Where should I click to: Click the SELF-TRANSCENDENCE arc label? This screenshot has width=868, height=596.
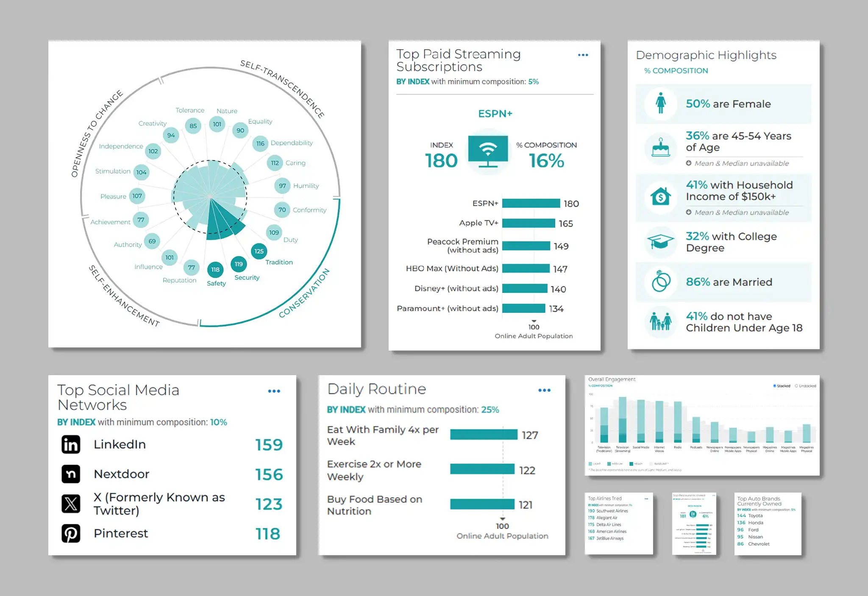(283, 88)
